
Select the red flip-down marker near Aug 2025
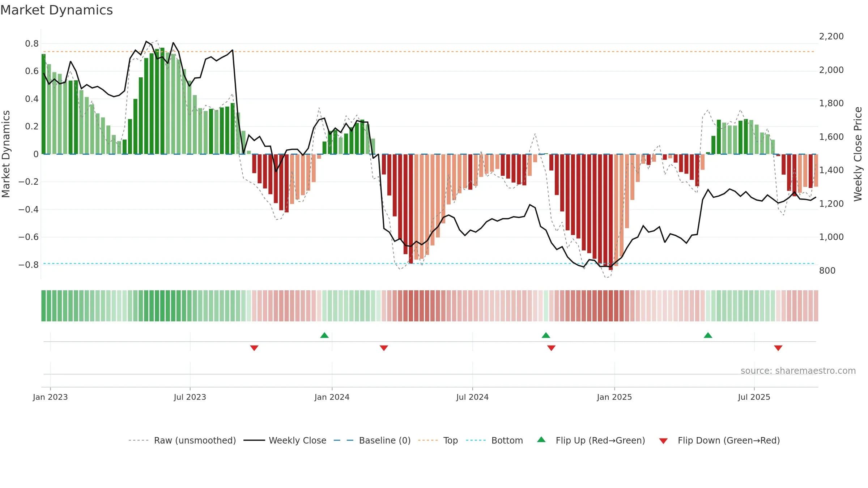[x=778, y=348]
